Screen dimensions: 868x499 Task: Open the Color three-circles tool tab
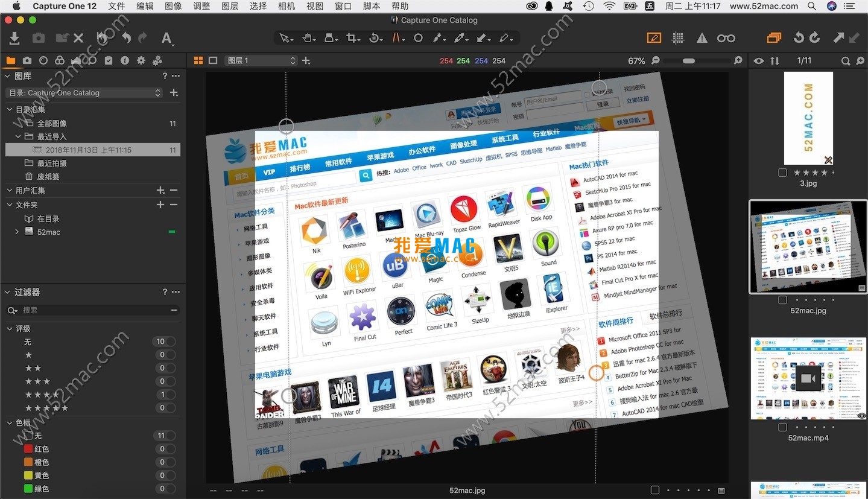coord(60,60)
